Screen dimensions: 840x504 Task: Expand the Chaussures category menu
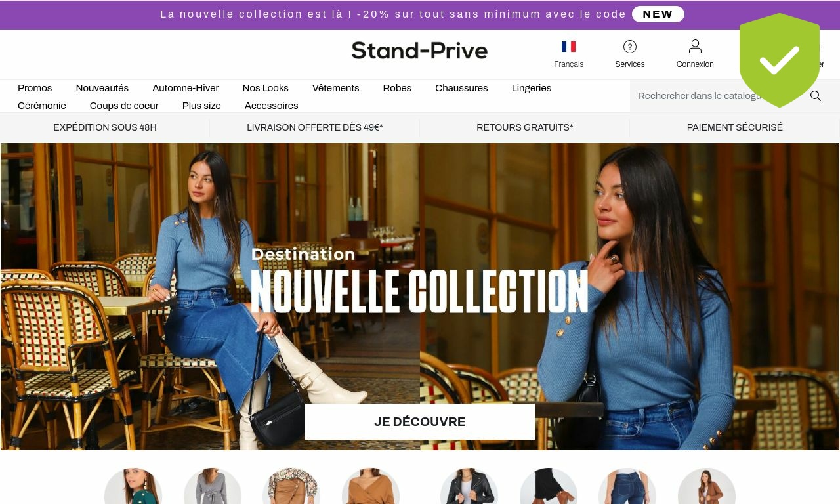(x=461, y=88)
